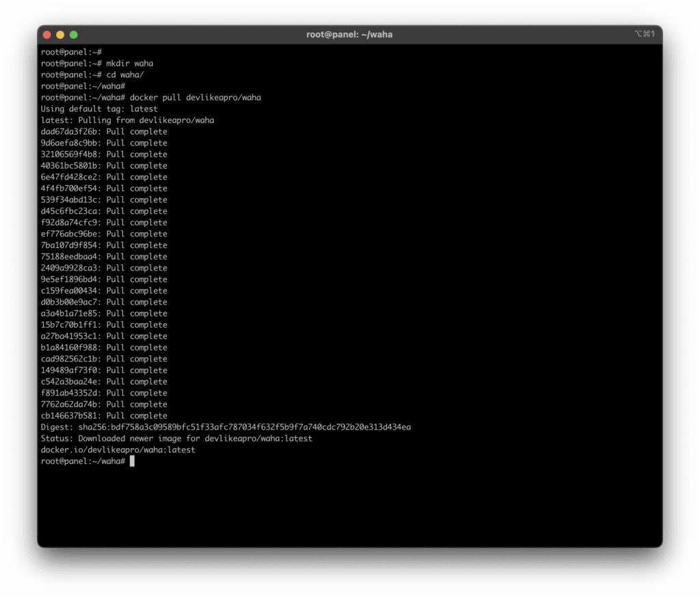Click the layer ID cad982562c1b

(x=70, y=359)
